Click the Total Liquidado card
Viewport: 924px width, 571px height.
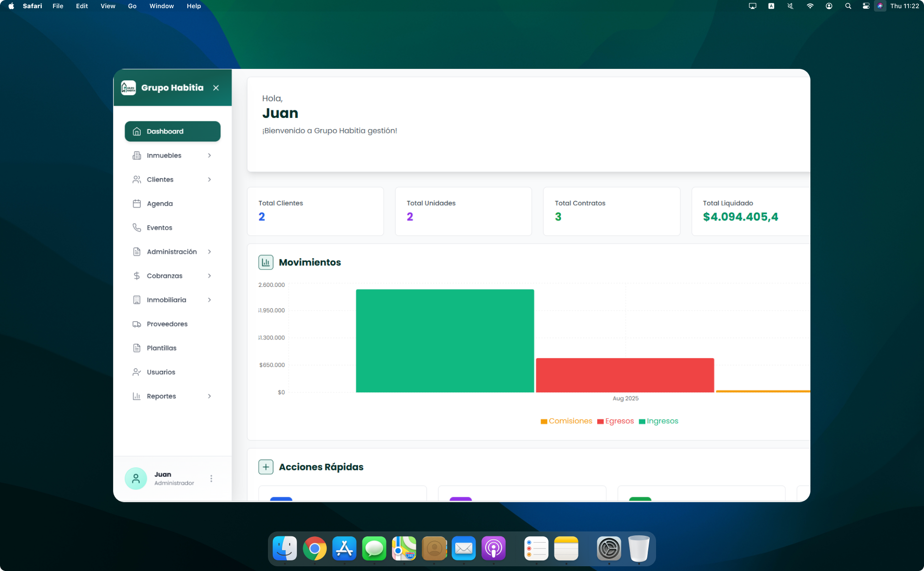coord(751,211)
